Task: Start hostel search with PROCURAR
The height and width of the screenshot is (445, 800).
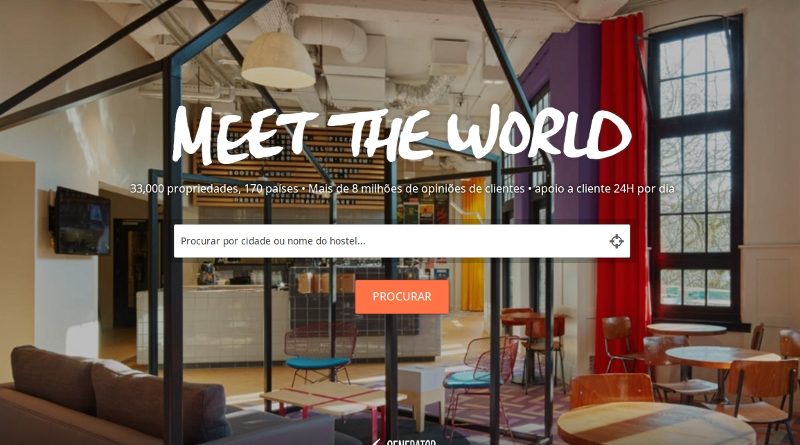Action: [402, 296]
